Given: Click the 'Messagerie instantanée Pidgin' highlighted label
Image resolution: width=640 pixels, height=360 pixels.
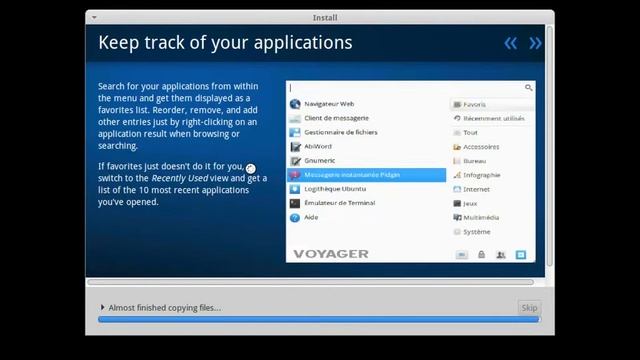Looking at the screenshot, I should 352,175.
